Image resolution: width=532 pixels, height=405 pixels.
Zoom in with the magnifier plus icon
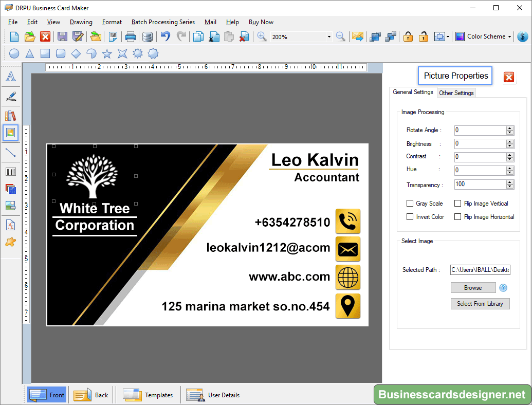tap(262, 36)
